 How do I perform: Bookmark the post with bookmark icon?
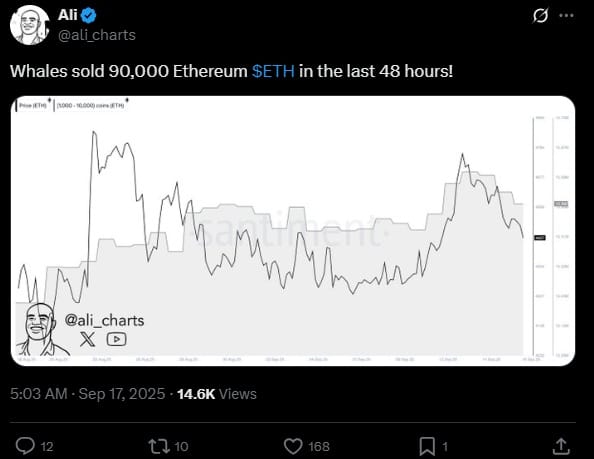point(427,446)
